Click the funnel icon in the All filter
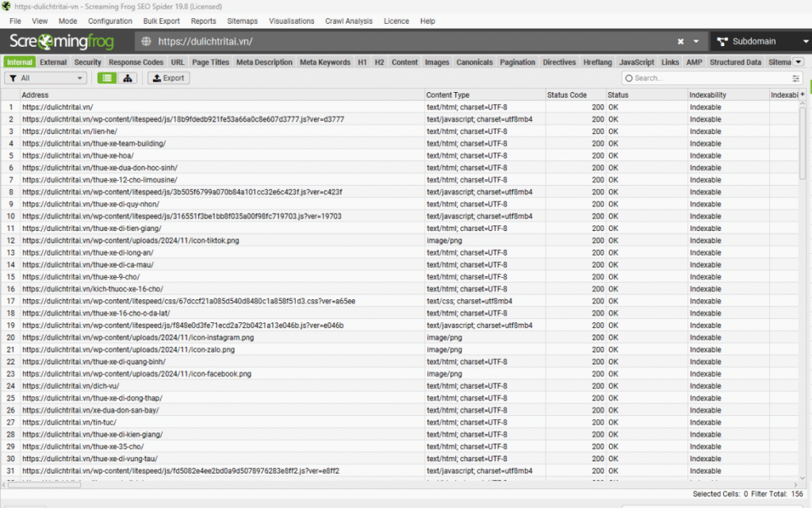The width and height of the screenshot is (812, 508). click(13, 78)
